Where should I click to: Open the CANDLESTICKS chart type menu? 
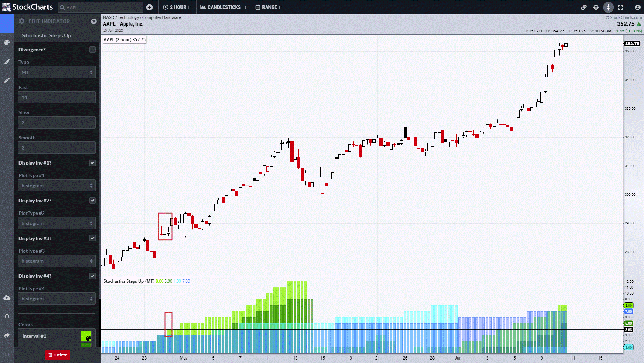(x=223, y=7)
